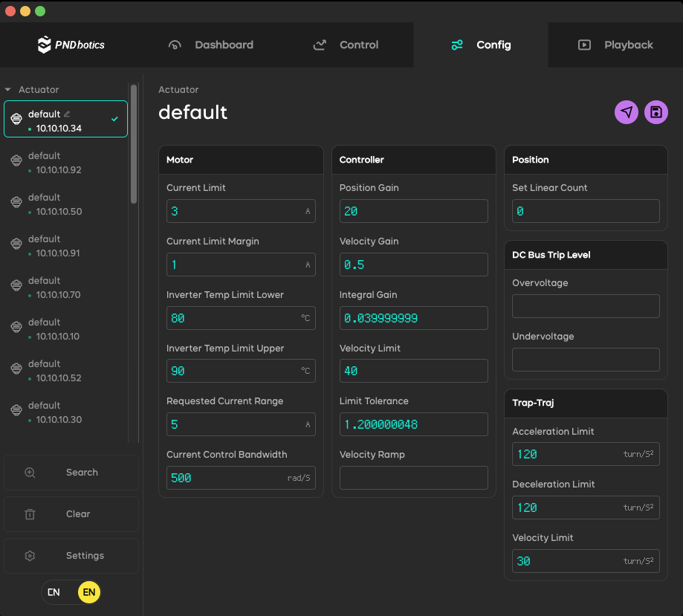Screen dimensions: 683x616
Task: Open the Playback tab
Action: coord(615,45)
